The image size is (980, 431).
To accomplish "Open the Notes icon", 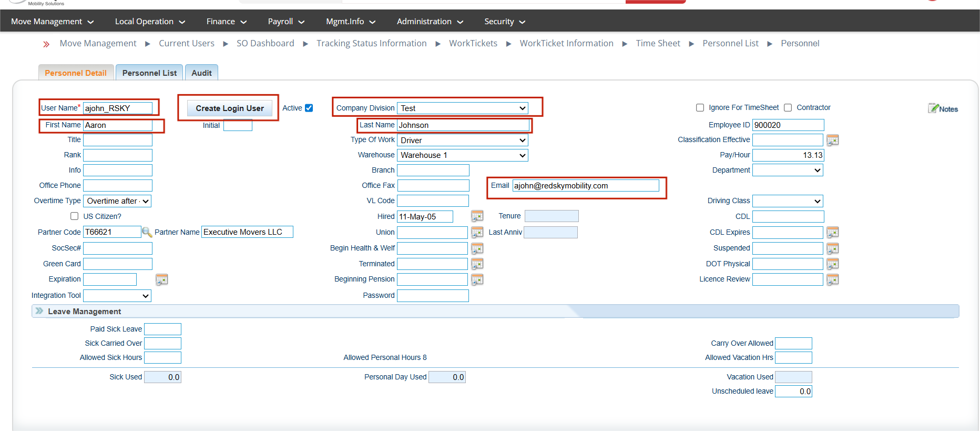I will [x=943, y=108].
